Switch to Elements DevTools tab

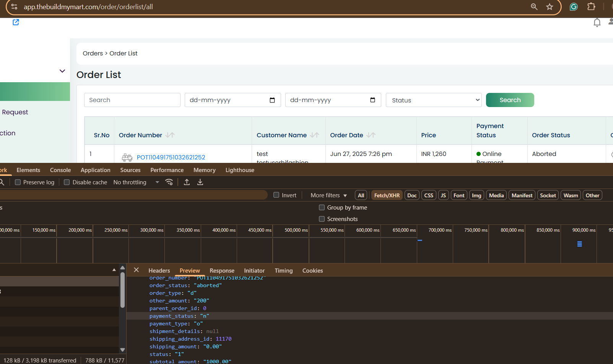pos(28,170)
